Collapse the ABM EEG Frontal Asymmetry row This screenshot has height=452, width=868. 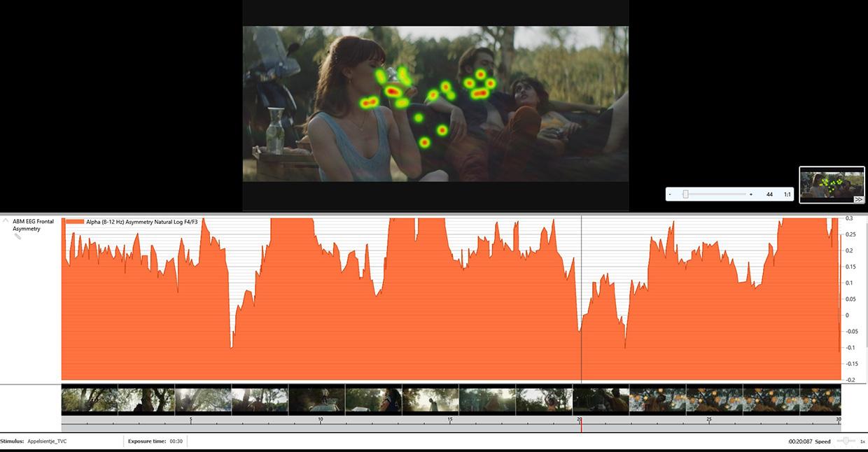(6, 221)
